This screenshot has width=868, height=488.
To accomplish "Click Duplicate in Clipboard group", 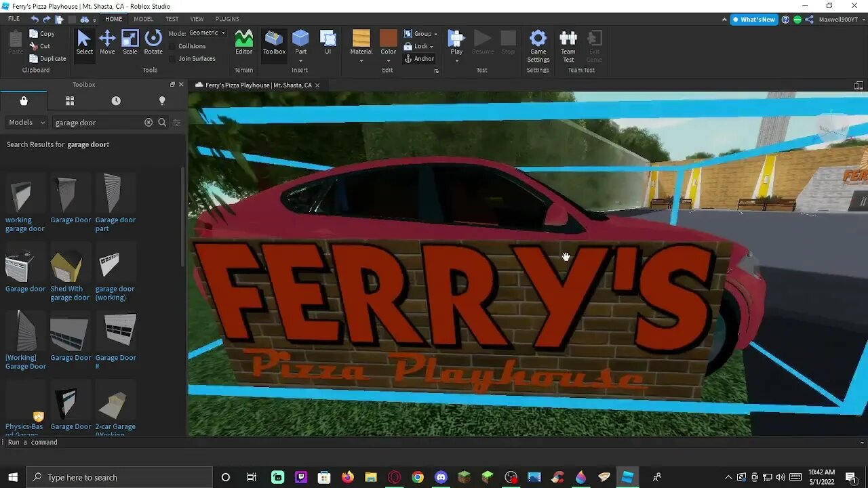I will pyautogui.click(x=47, y=59).
